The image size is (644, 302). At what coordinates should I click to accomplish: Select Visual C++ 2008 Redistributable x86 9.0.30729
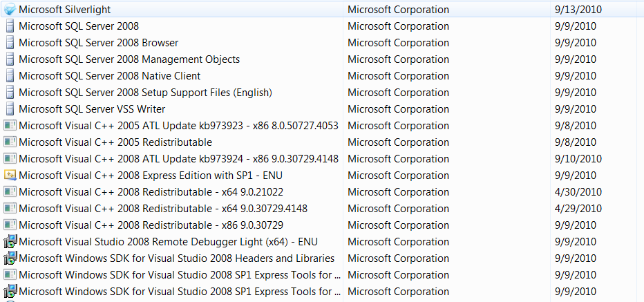tap(151, 225)
